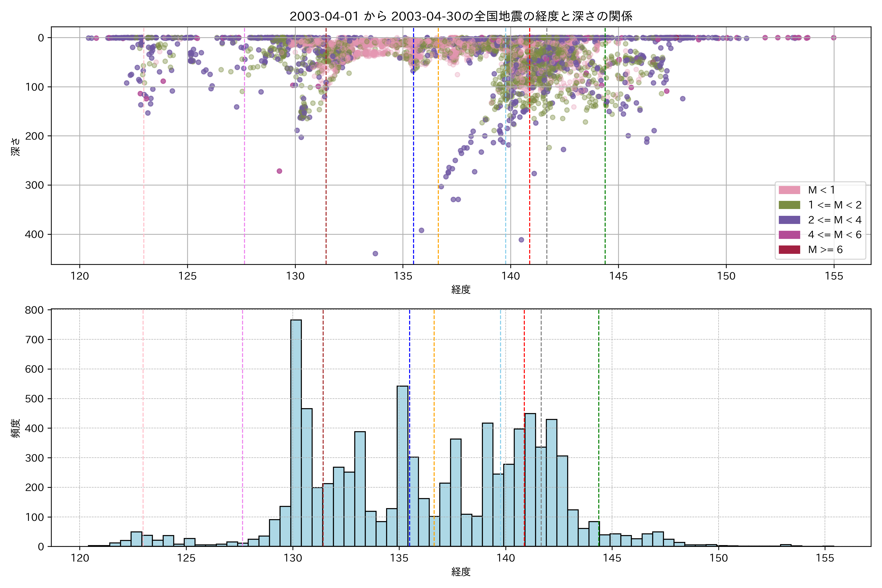Viewport: 882px width, 588px height.
Task: Click the green 1 <= M < 2 legend swatch
Action: (789, 205)
